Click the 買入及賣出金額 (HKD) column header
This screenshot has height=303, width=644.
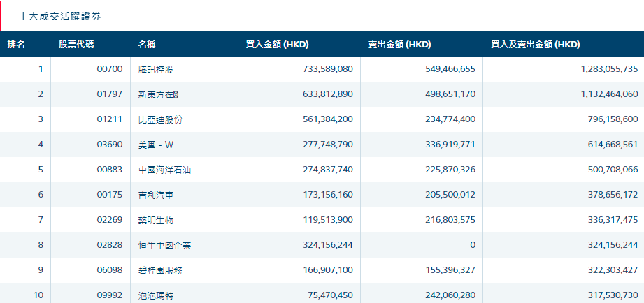536,45
